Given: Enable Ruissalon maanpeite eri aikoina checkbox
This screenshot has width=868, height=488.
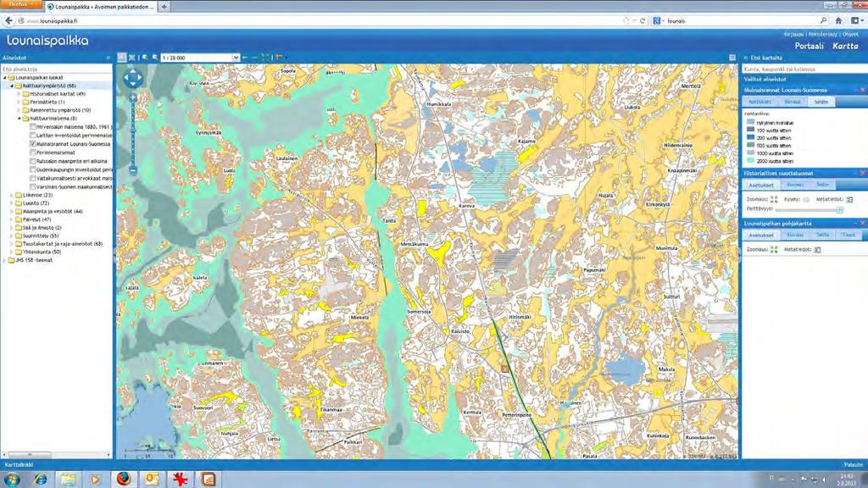Looking at the screenshot, I should [33, 161].
